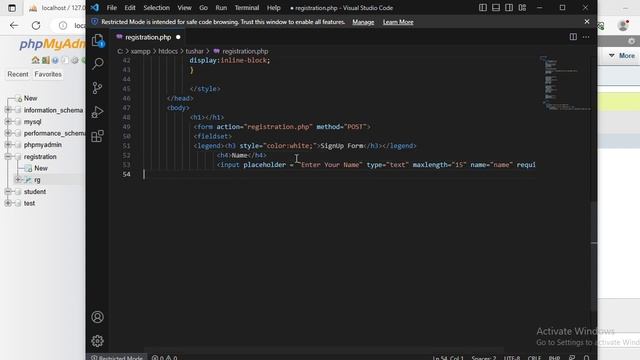Click the phpMyAdmin navigation settings gear icon
The width and height of the screenshot is (640, 360).
[75, 60]
